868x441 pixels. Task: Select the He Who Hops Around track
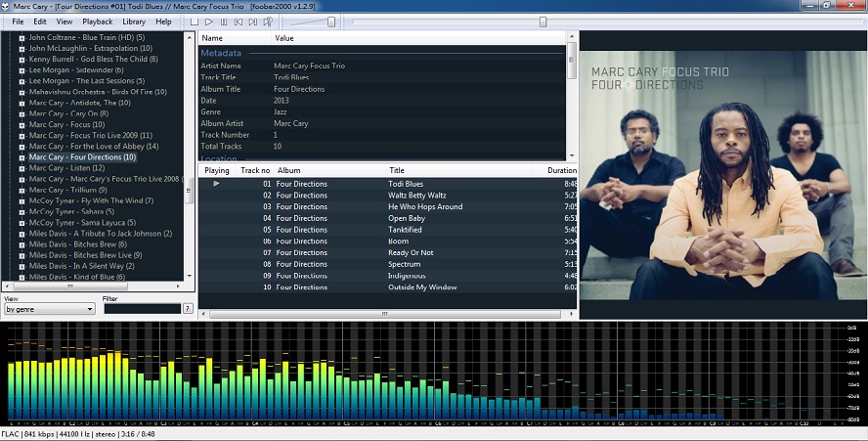pos(387,206)
